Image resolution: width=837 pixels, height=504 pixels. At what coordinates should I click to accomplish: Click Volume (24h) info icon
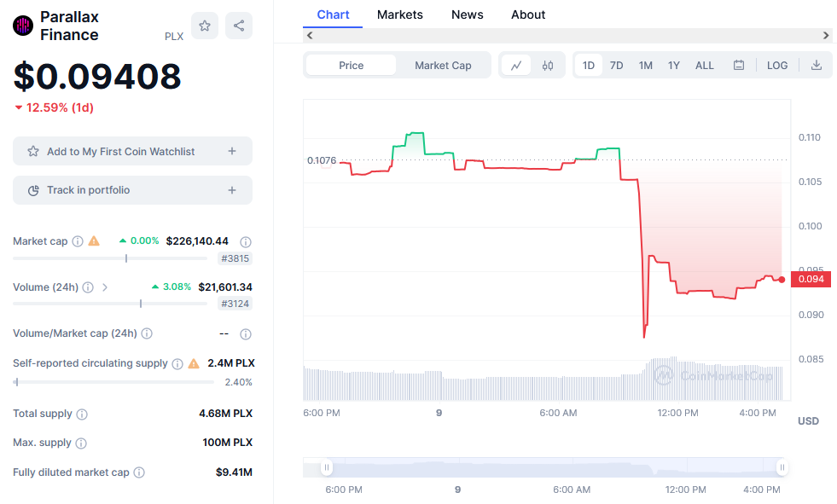88,287
